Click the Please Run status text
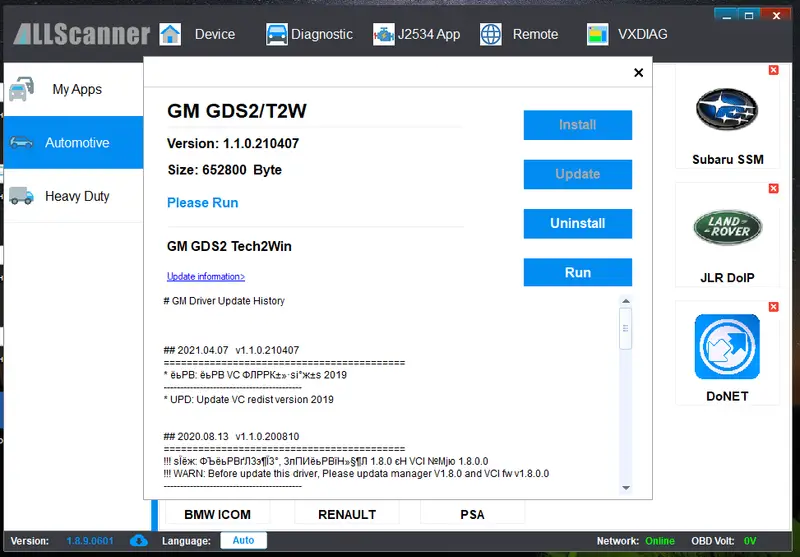 (x=203, y=202)
